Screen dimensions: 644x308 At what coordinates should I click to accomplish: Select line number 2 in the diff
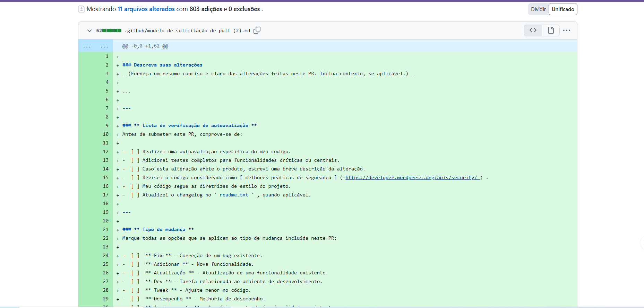(x=107, y=65)
